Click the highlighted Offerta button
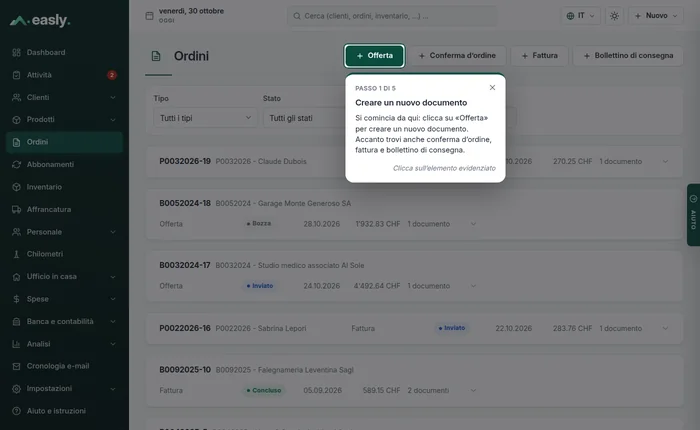This screenshot has height=430, width=700. pyautogui.click(x=375, y=56)
